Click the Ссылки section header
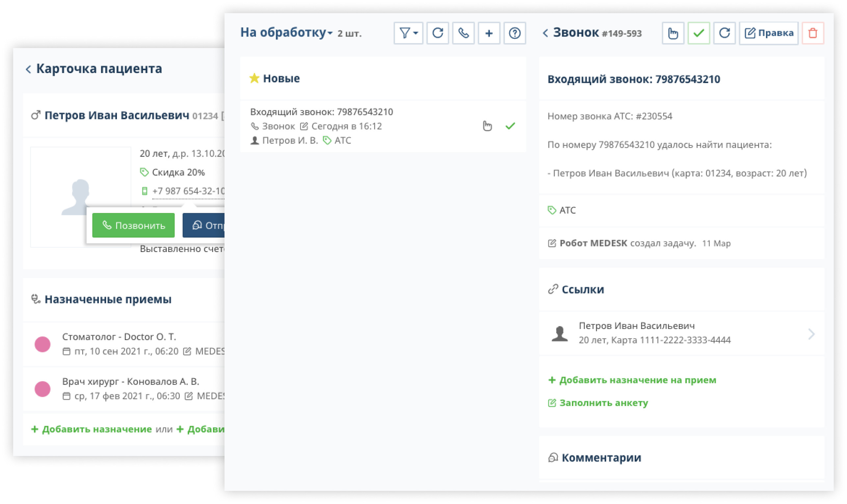 click(x=576, y=289)
